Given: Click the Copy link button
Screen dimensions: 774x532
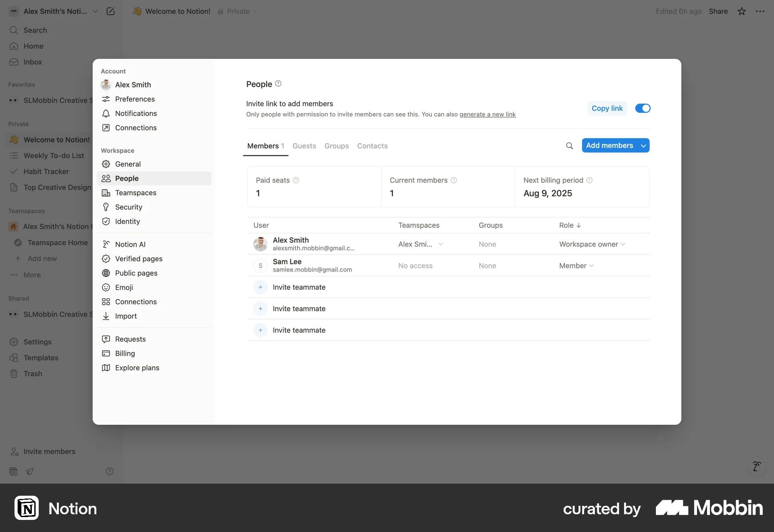Looking at the screenshot, I should coord(607,108).
